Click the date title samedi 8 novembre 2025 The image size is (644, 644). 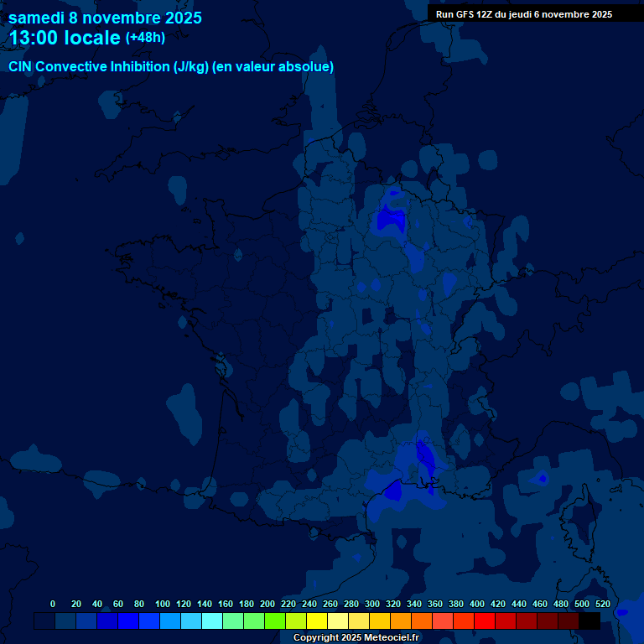click(105, 18)
